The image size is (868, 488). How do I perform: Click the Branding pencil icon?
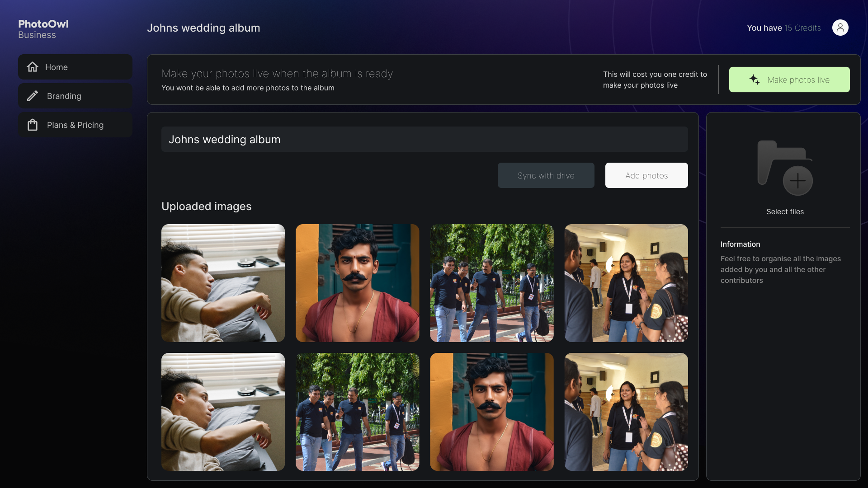click(33, 96)
